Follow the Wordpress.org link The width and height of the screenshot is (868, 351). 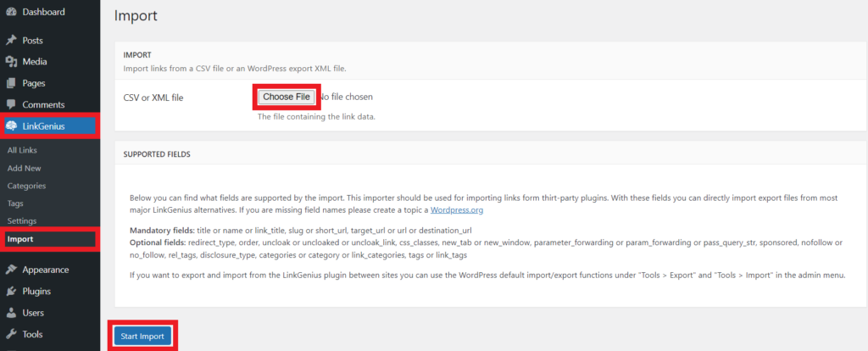coord(457,210)
